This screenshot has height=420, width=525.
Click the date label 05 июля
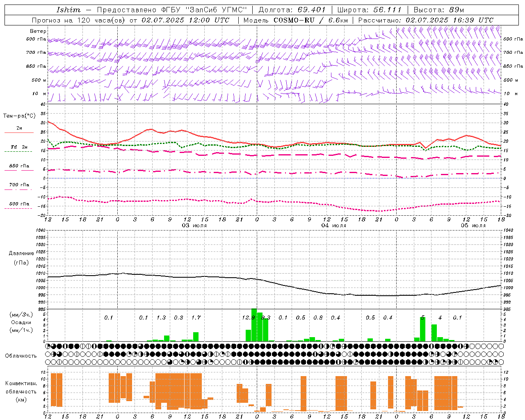point(473,226)
